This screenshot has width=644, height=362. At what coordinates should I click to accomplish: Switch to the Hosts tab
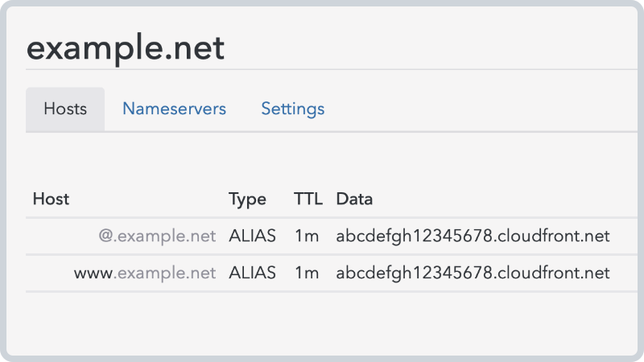pyautogui.click(x=65, y=109)
